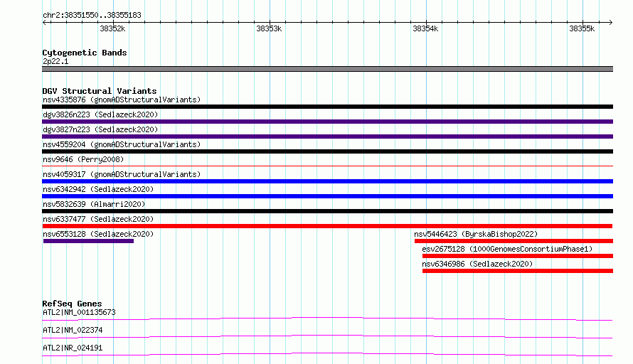Click the nsv4559204 gnomADStructuralVariants label
633x364 pixels.
[122, 144]
